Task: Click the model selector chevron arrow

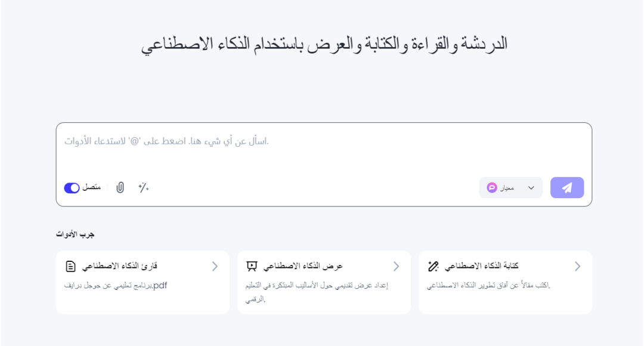Action: [x=531, y=188]
